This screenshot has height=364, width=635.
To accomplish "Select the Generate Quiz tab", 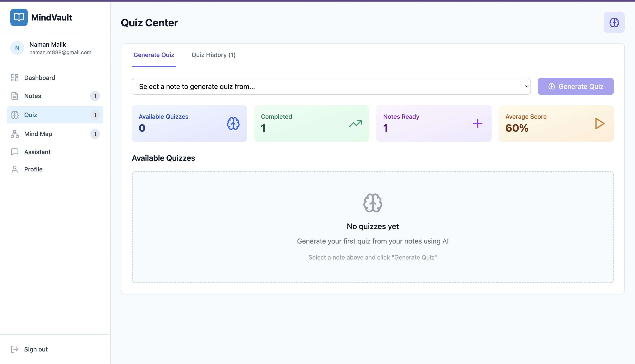I will pos(154,55).
